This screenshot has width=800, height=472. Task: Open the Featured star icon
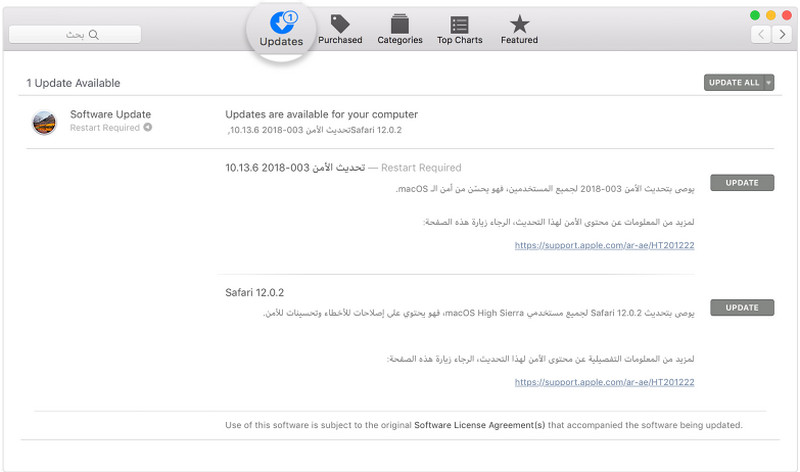click(519, 23)
